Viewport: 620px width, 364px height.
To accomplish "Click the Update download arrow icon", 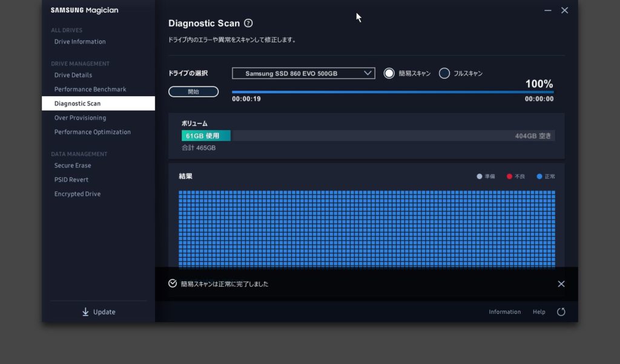I will [x=85, y=312].
